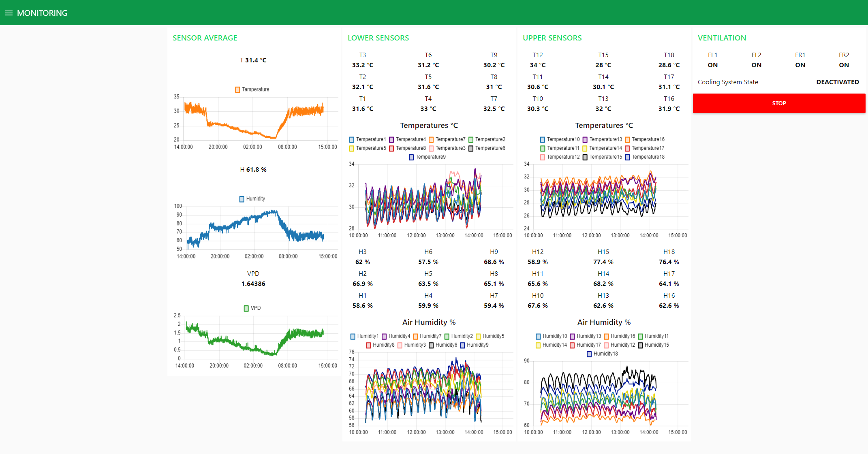Click the VENTILATION panel heading
Viewport: 868px width, 454px height.
click(x=722, y=38)
